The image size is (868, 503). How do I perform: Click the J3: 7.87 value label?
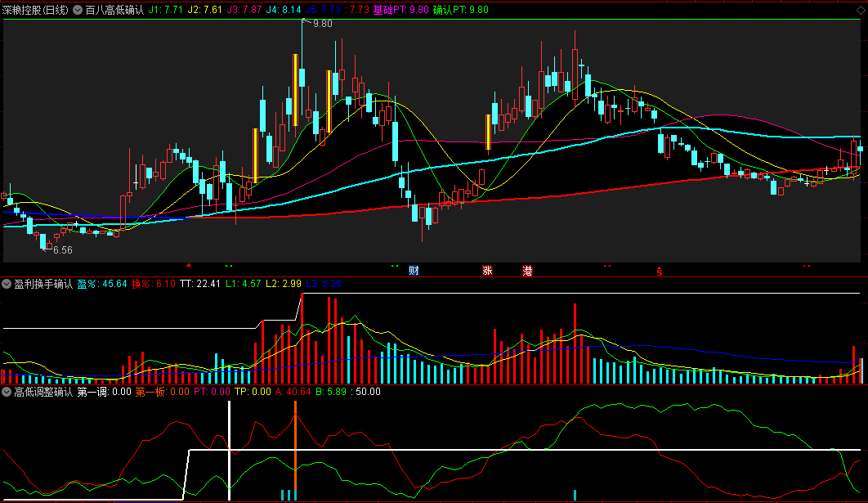pyautogui.click(x=244, y=10)
